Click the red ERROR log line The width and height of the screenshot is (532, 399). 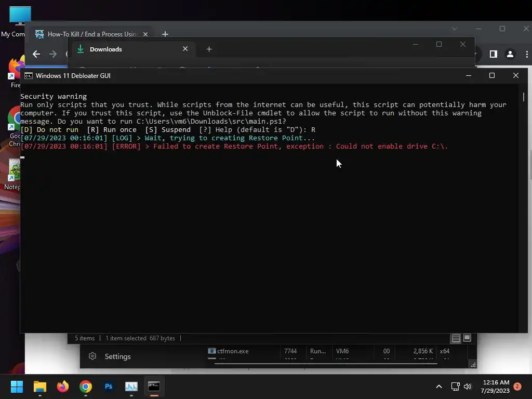tap(234, 147)
